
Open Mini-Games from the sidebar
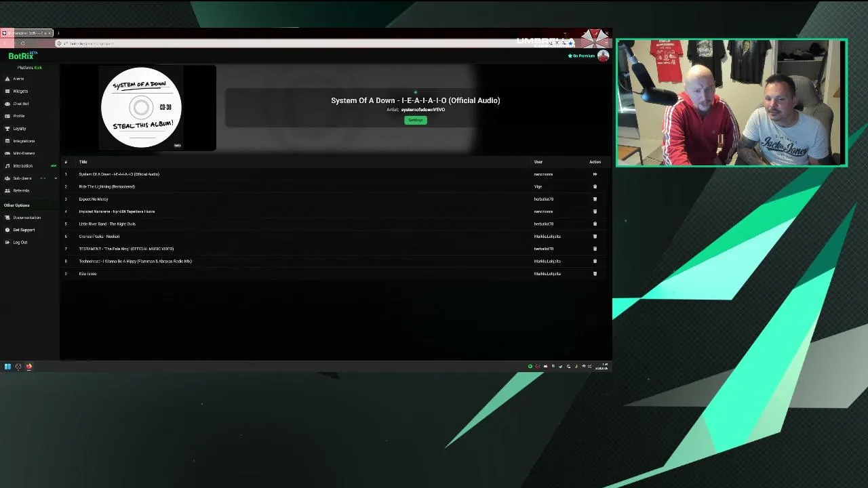point(24,153)
